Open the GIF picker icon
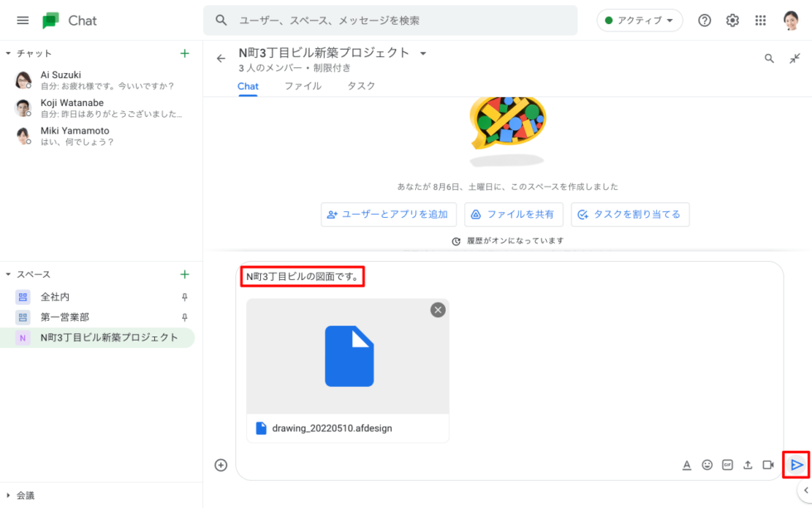Screen dimensions: 812x508 pyautogui.click(x=727, y=465)
